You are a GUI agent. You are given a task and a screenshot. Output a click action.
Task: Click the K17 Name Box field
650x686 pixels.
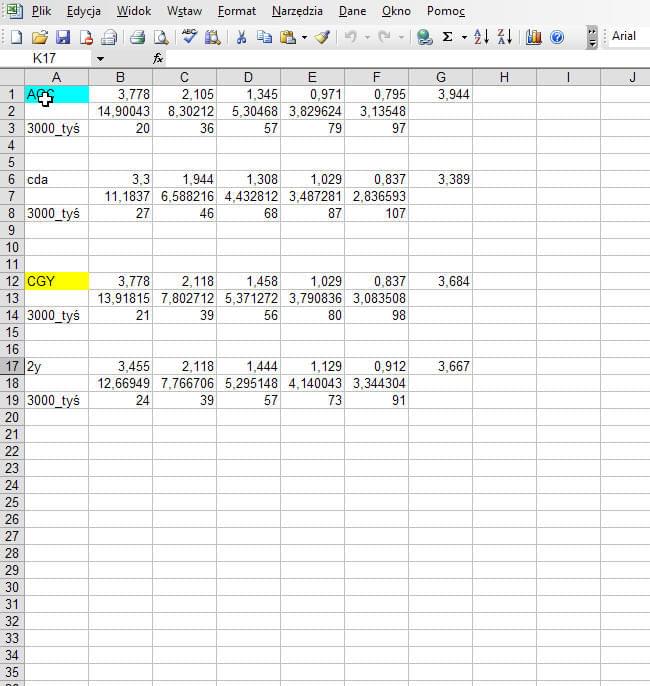tap(46, 58)
